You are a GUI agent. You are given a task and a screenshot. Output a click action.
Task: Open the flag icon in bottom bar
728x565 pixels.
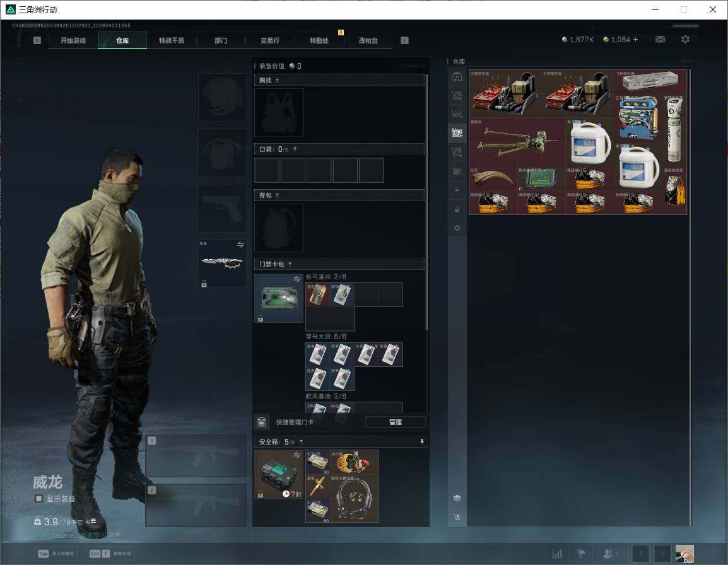point(581,554)
